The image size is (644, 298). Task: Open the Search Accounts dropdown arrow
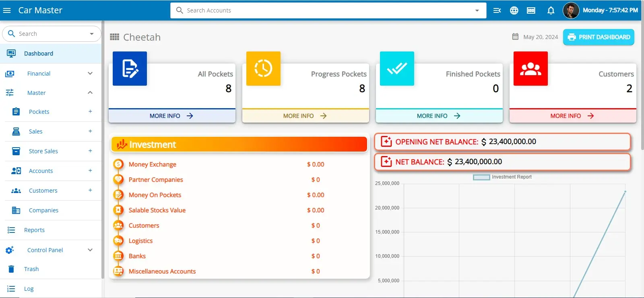coord(477,10)
